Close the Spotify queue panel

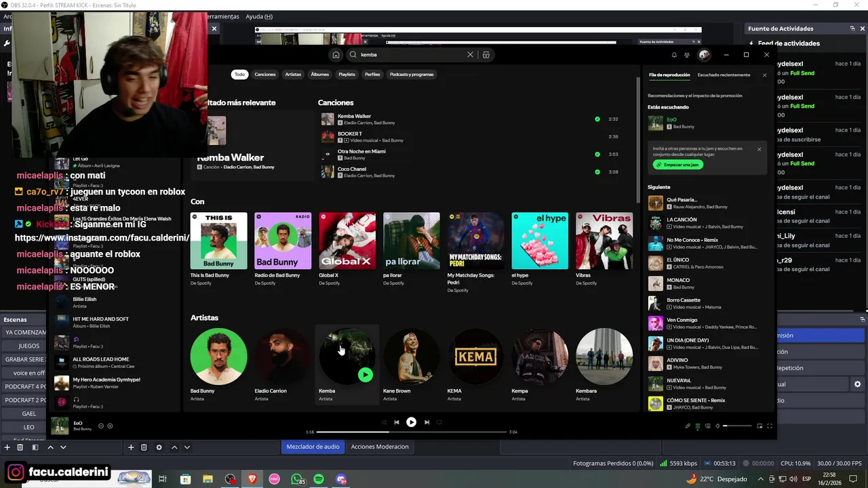pyautogui.click(x=764, y=75)
